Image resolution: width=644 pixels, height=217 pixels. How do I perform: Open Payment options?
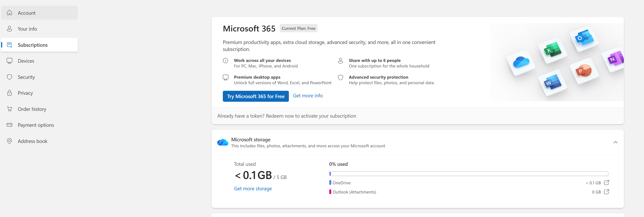(x=40, y=125)
